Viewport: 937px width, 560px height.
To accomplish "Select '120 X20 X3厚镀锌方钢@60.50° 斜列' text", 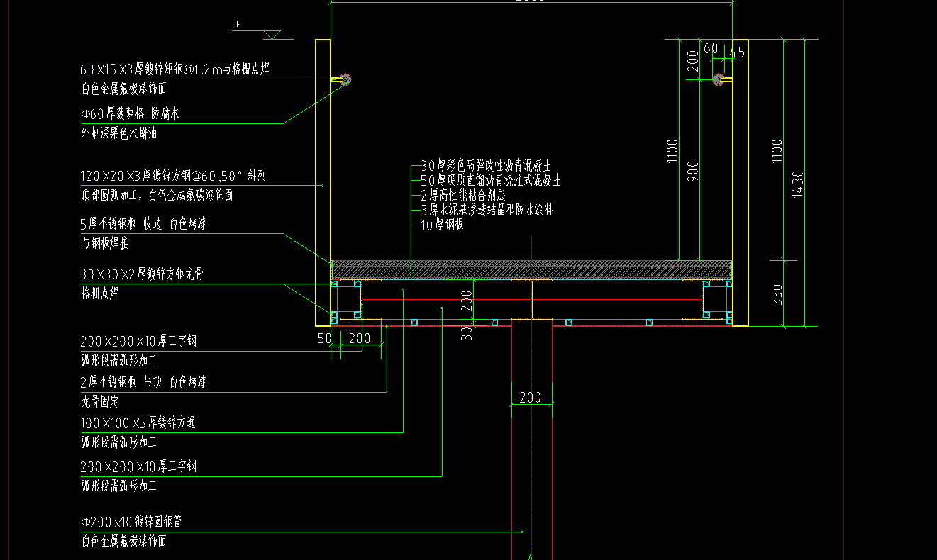I will coord(174,175).
